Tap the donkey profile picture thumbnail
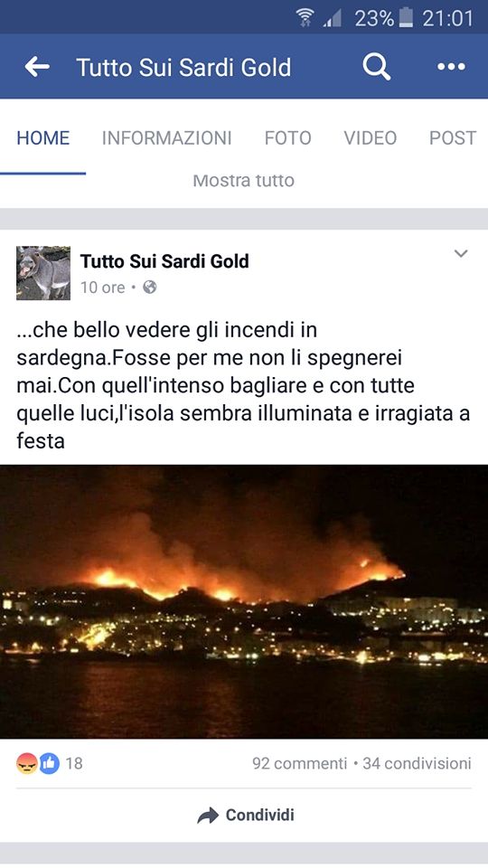488x868 pixels. (x=43, y=273)
